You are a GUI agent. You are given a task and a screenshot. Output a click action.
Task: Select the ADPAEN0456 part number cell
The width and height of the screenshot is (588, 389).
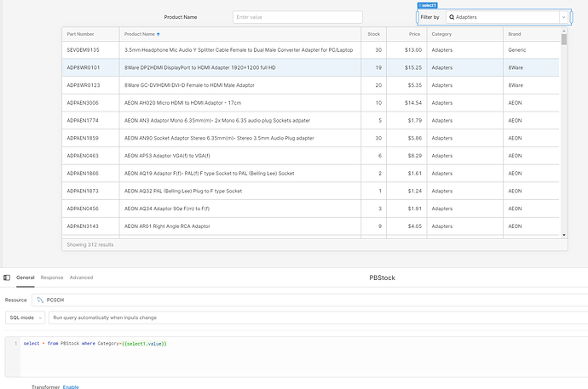pyautogui.click(x=90, y=209)
